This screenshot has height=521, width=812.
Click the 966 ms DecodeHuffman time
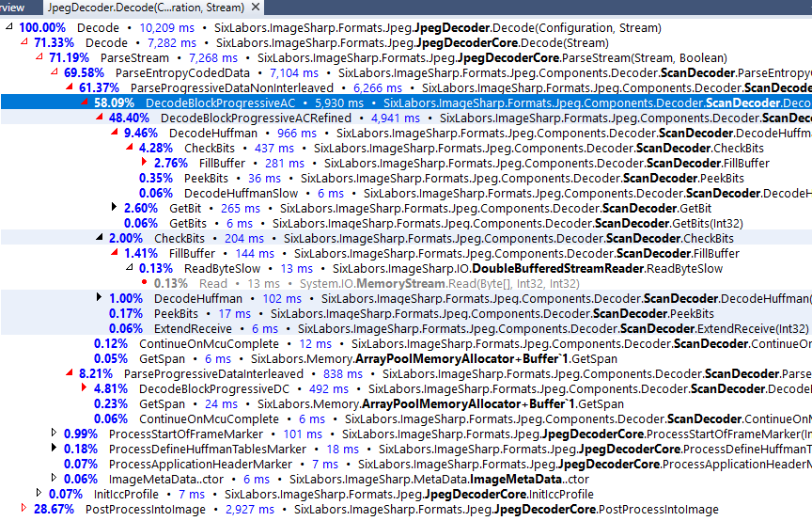pyautogui.click(x=297, y=134)
